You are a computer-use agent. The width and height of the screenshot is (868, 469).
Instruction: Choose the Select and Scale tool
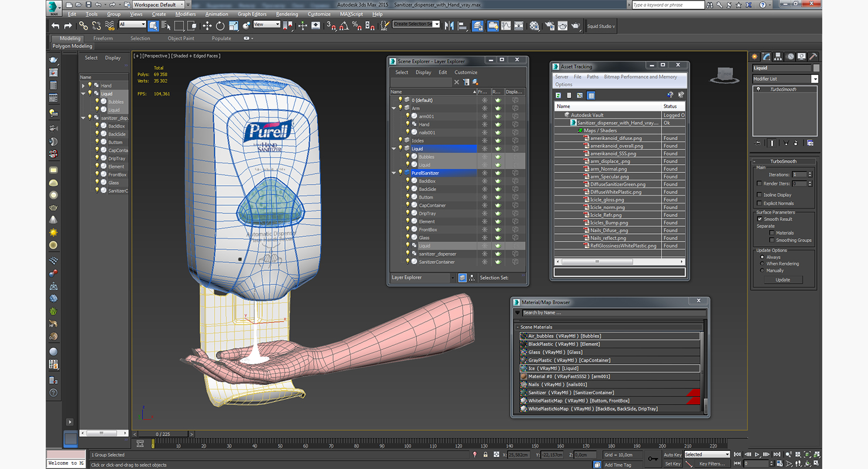point(233,26)
